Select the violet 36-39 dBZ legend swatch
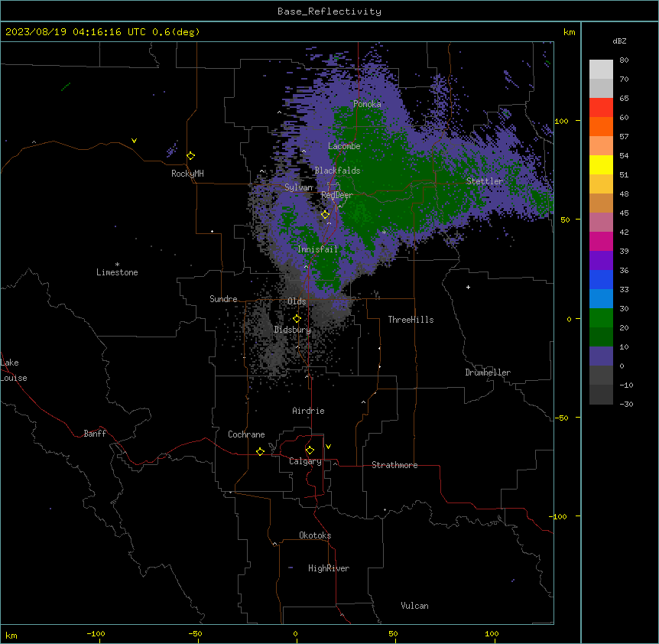 point(601,261)
